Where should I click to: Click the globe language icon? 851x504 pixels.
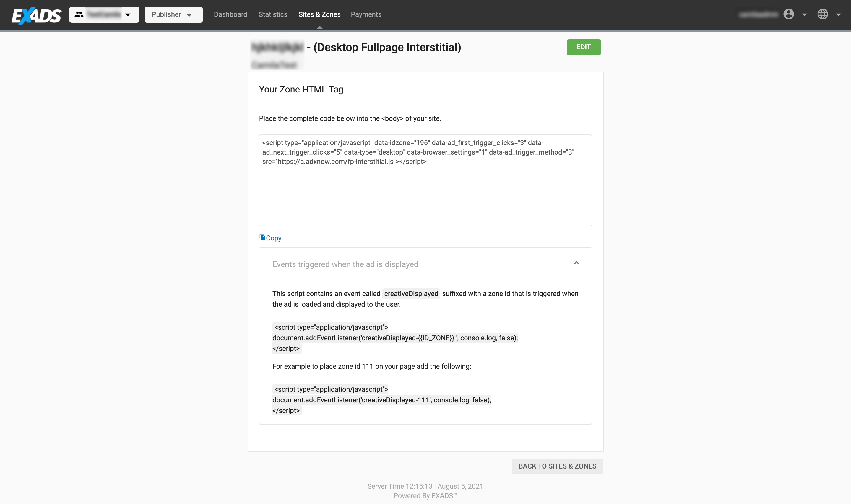822,14
